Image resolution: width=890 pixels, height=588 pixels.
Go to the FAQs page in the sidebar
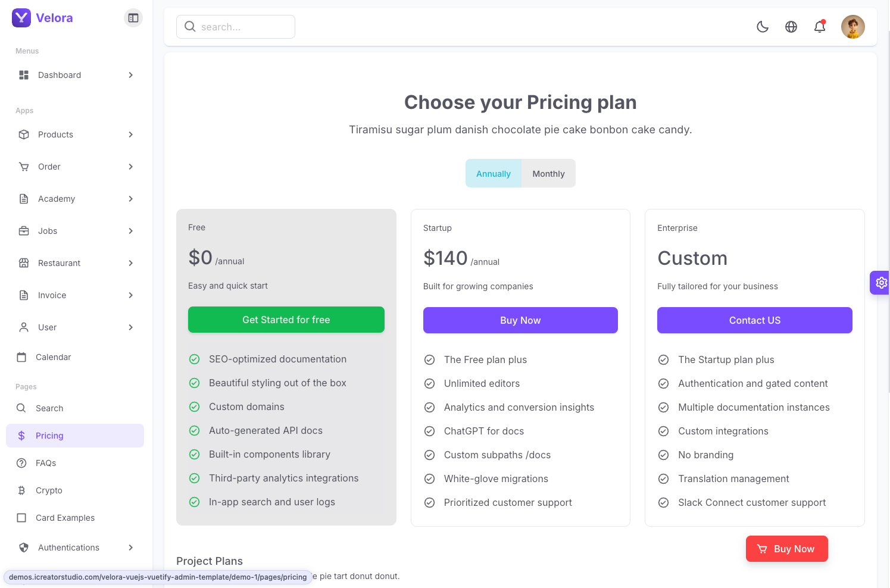[46, 463]
